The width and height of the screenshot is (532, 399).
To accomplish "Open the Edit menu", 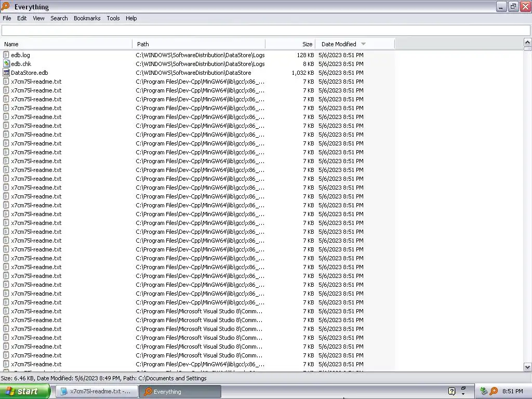I will tap(22, 18).
